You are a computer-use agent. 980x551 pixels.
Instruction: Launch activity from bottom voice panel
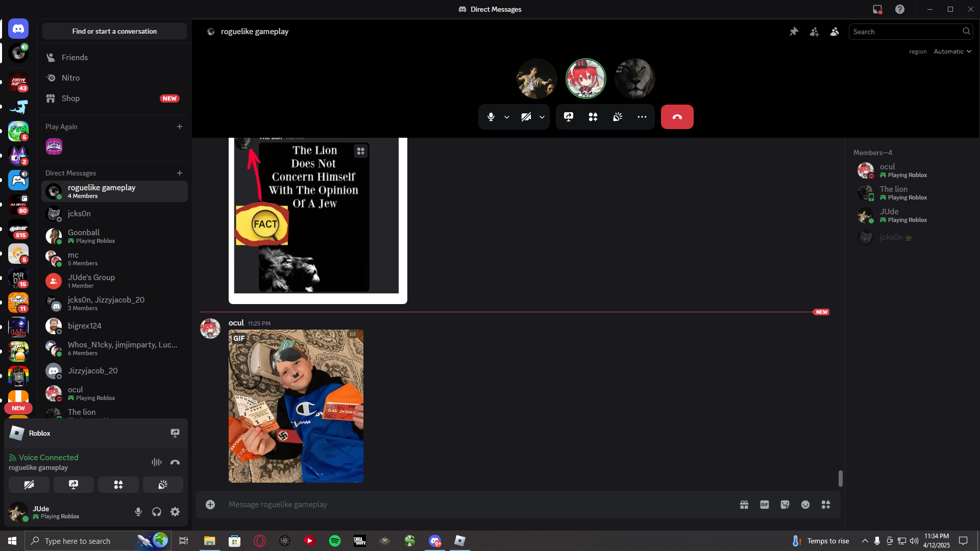[x=118, y=485]
